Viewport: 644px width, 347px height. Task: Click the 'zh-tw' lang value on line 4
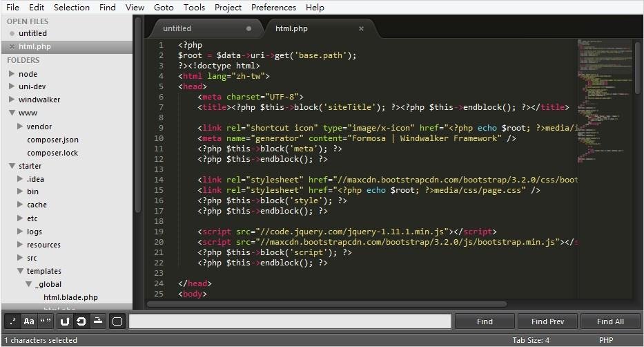coord(248,76)
